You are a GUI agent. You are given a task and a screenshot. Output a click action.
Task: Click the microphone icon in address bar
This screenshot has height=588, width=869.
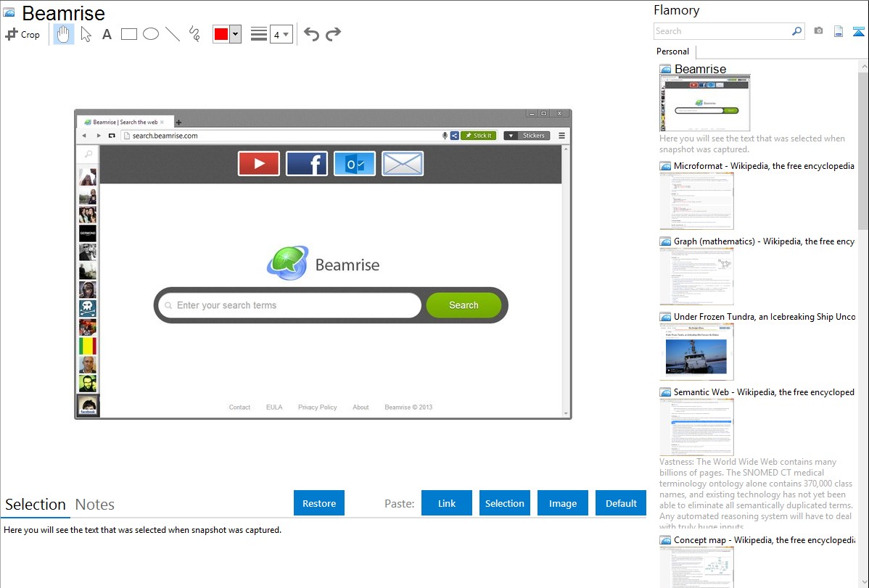point(445,136)
